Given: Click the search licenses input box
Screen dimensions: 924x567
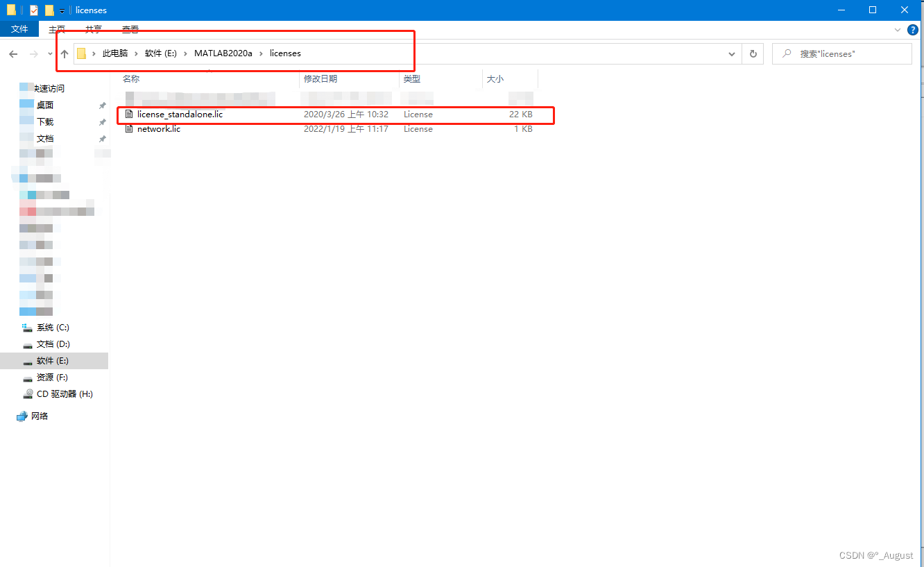Looking at the screenshot, I should tap(841, 53).
